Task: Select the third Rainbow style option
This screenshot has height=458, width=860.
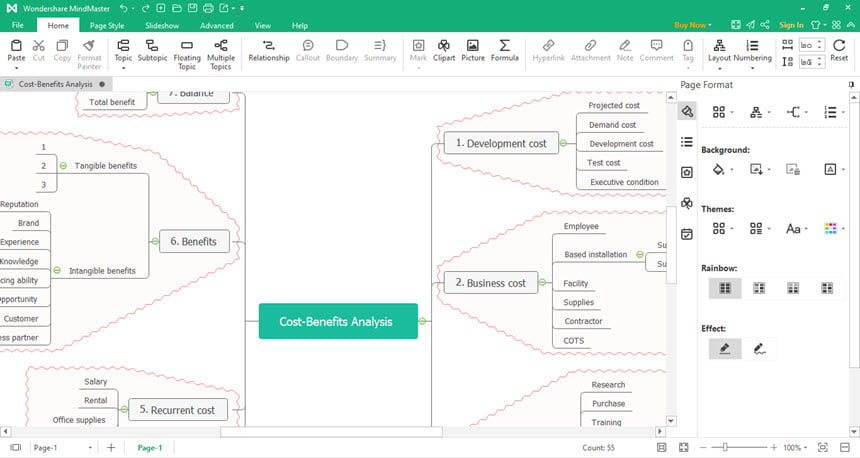Action: coord(793,288)
